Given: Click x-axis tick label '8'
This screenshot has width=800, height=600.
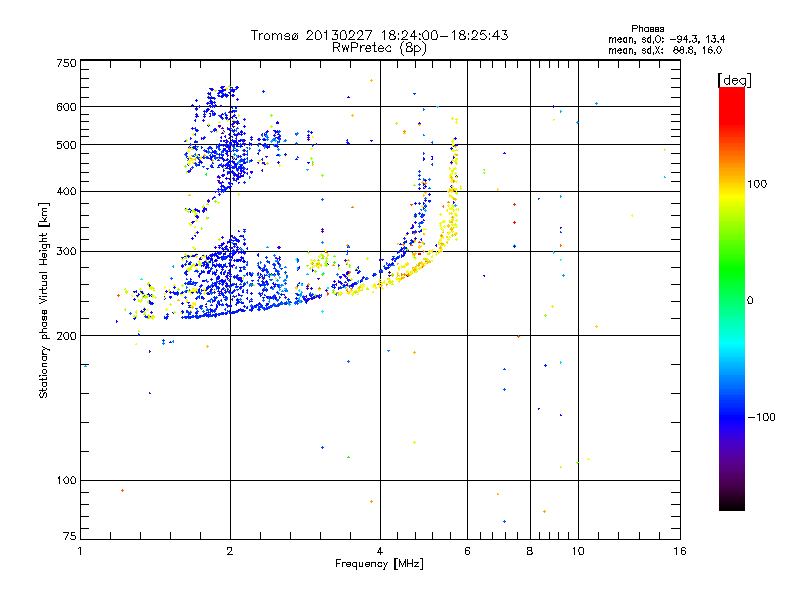Looking at the screenshot, I should click(x=530, y=551).
